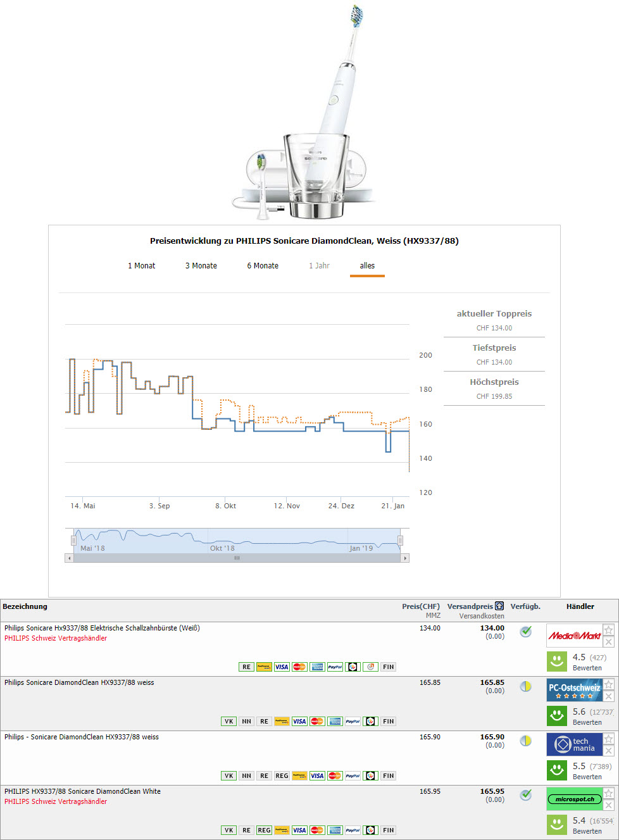Favorite MediaMarkt using its star icon
Viewport: 619px width, 840px height.
coord(609,629)
